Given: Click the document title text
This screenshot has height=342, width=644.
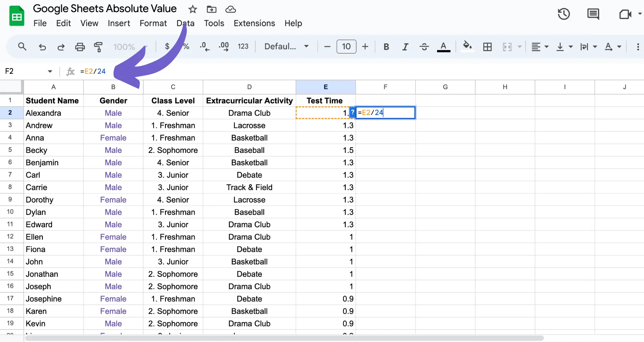Looking at the screenshot, I should (x=105, y=8).
